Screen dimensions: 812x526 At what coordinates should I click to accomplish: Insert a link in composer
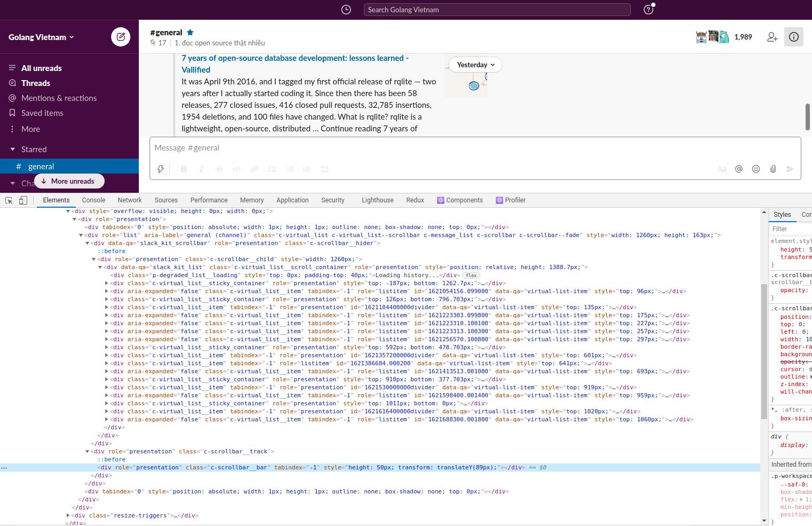(x=254, y=169)
